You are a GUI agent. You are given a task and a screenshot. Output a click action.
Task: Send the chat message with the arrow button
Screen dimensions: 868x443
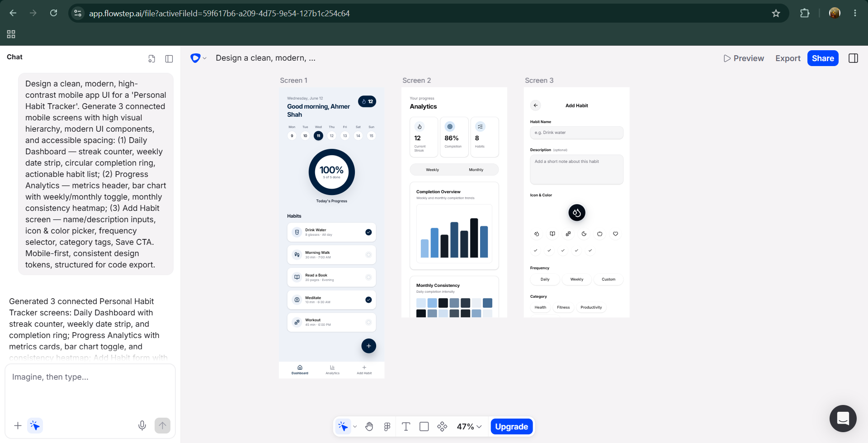[162, 425]
